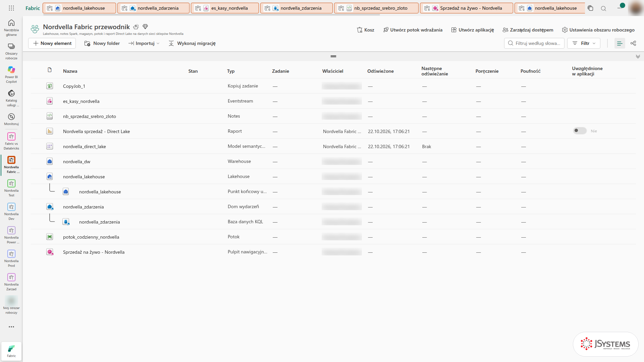This screenshot has height=362, width=644.
Task: Click the horizontal pane divider handle
Action: click(333, 56)
